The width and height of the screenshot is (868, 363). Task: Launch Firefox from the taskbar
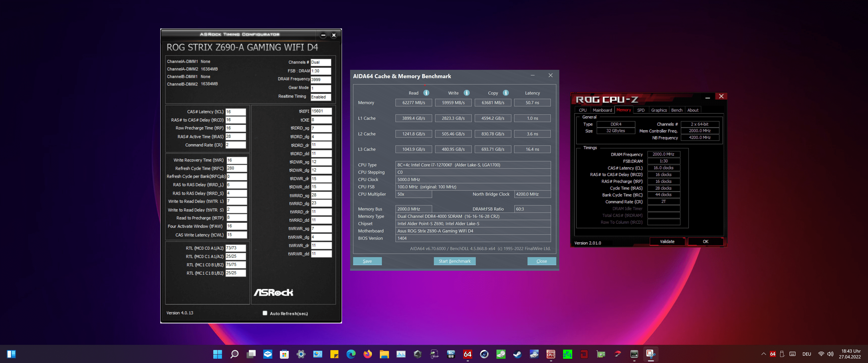pos(368,354)
